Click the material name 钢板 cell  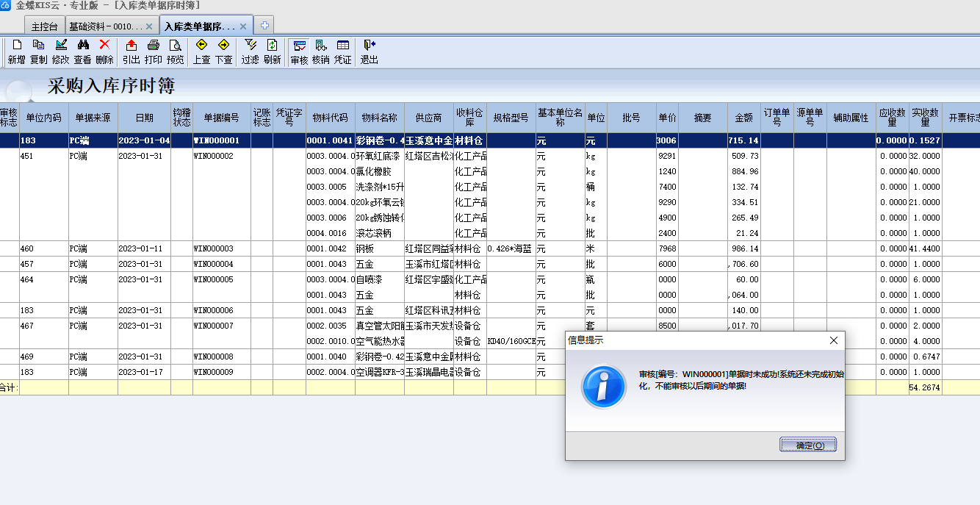(380, 248)
